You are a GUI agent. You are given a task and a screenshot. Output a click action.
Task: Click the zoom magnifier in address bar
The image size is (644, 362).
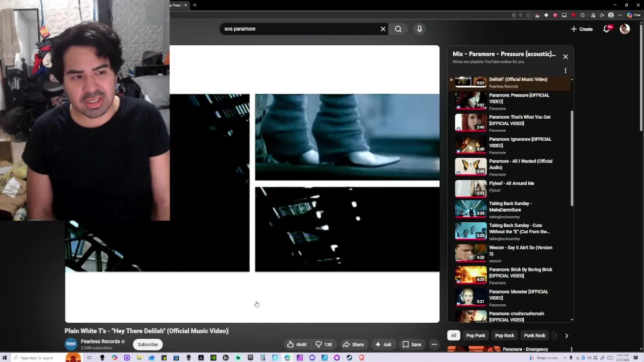(x=521, y=15)
